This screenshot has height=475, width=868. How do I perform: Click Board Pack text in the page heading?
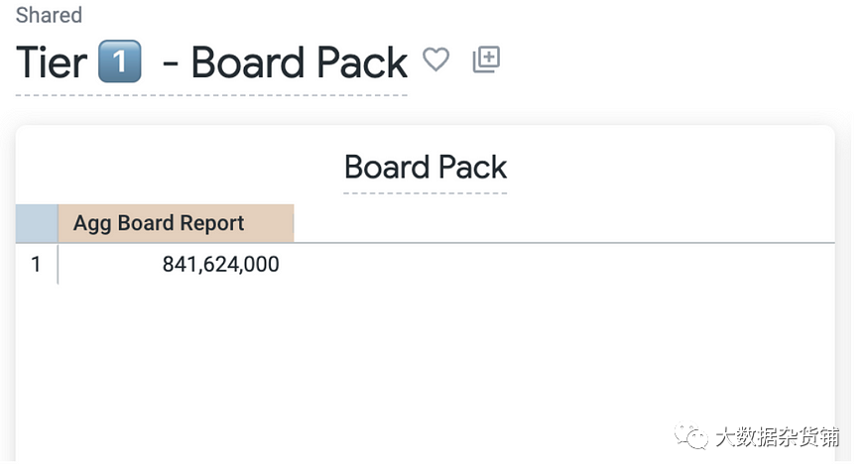(x=299, y=62)
